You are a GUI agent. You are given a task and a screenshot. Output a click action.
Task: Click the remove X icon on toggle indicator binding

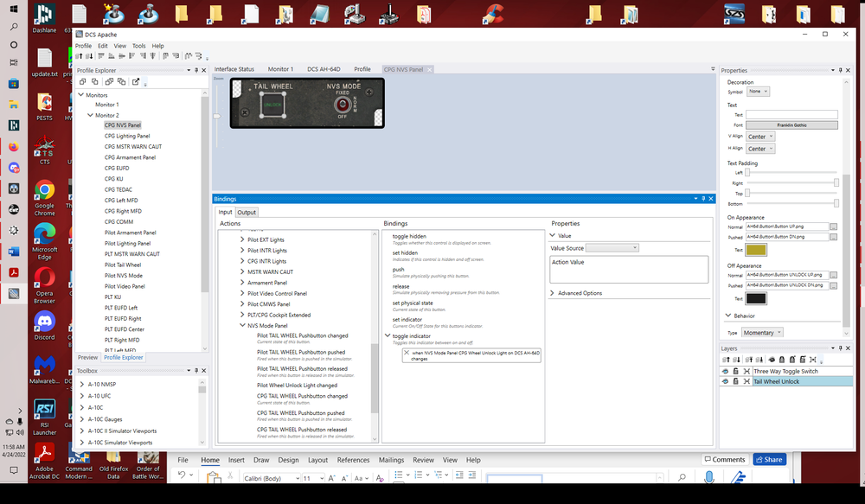pyautogui.click(x=407, y=353)
